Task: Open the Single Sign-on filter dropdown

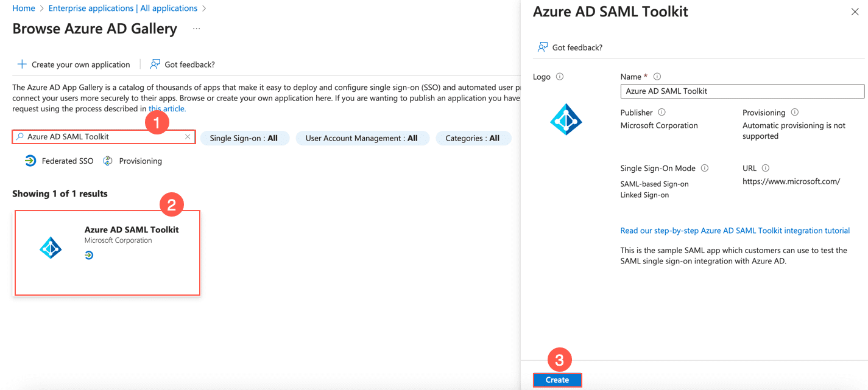Action: (244, 138)
